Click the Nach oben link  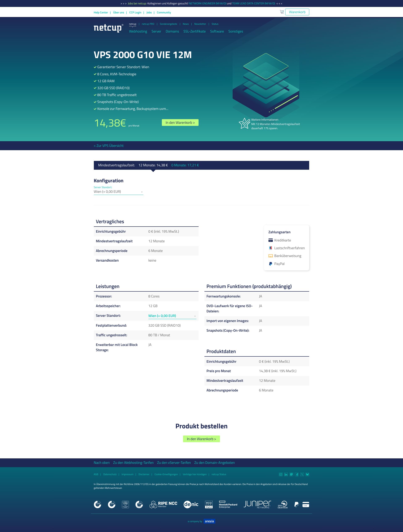tap(102, 463)
